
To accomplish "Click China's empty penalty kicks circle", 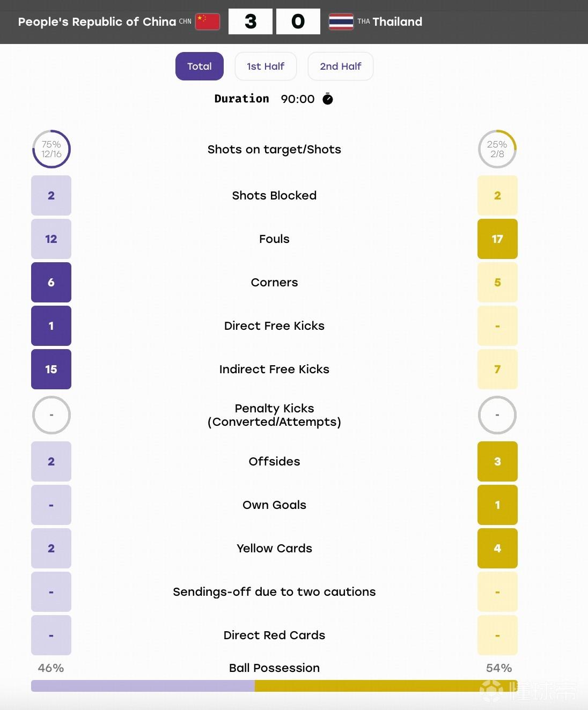I will [x=51, y=415].
